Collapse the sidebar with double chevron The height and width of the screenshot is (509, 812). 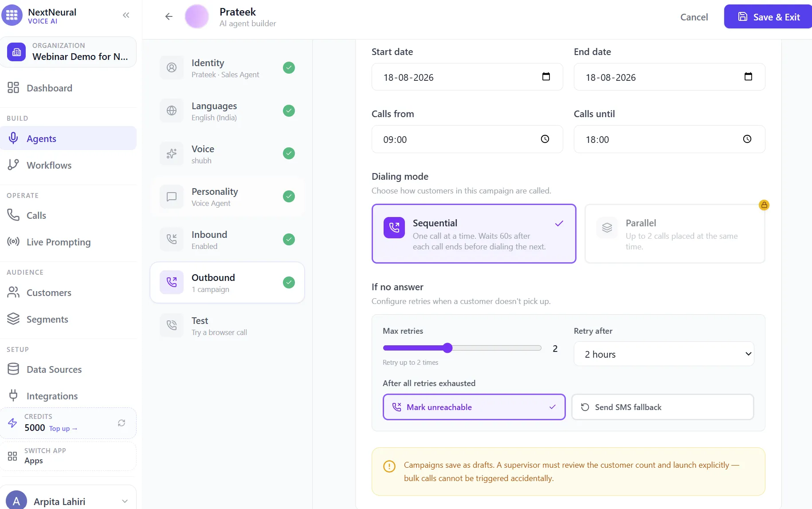tap(126, 16)
